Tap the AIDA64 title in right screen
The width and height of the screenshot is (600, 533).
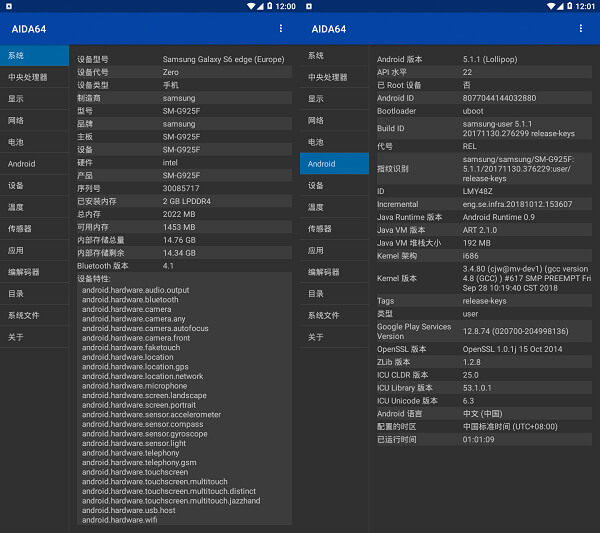[329, 29]
